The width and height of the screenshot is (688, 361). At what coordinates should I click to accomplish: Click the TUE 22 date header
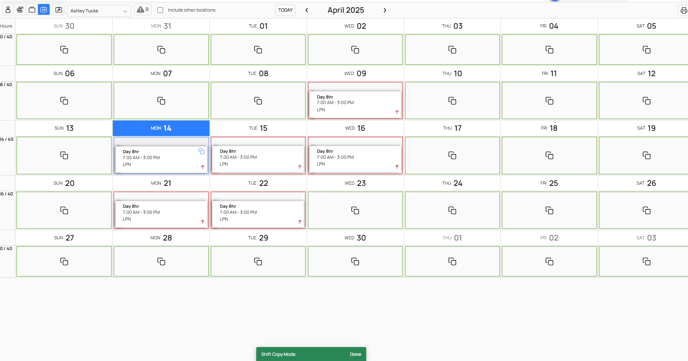point(258,183)
